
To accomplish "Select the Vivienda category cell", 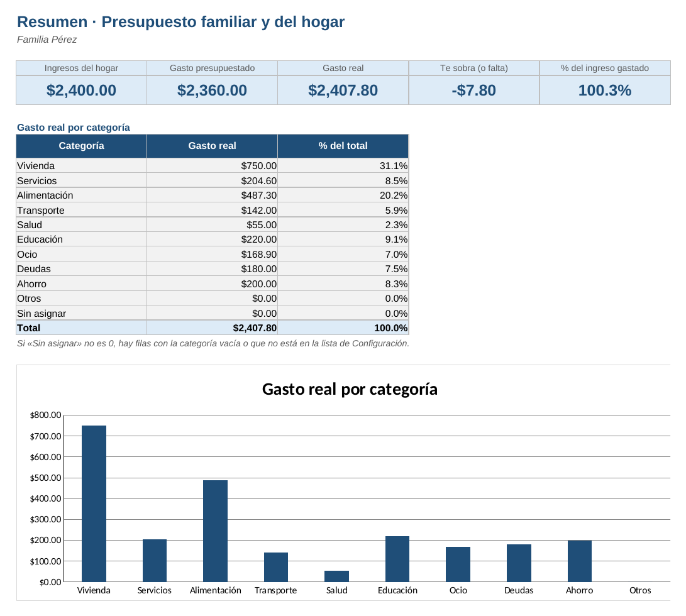I will pos(81,166).
